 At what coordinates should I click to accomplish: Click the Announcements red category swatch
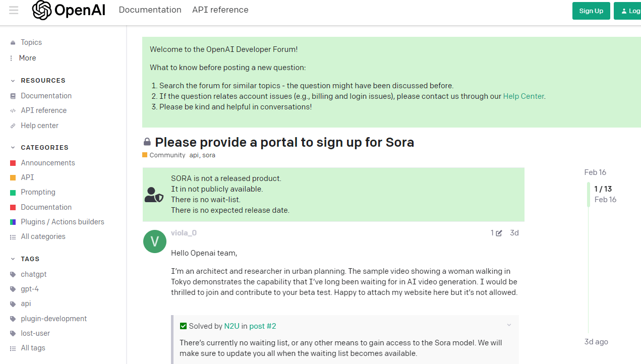[x=13, y=163]
